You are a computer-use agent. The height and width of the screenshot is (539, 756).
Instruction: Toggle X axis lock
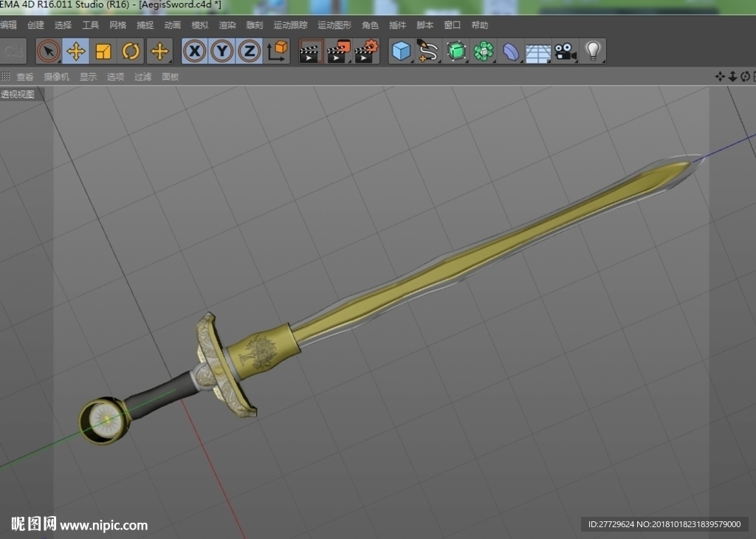[x=195, y=51]
